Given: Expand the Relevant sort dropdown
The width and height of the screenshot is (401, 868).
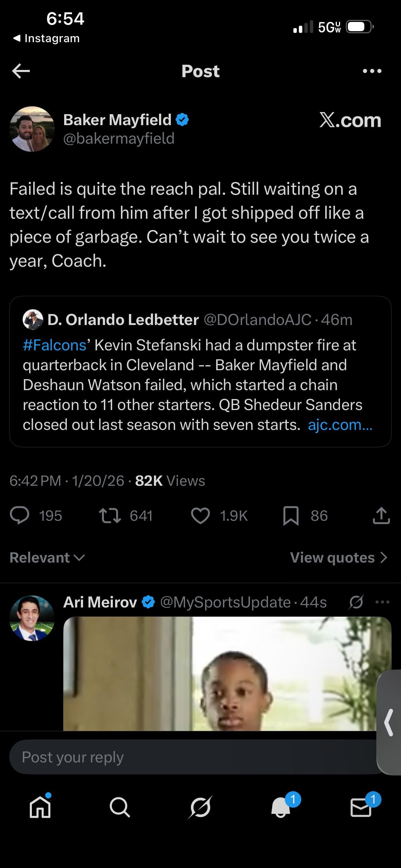Looking at the screenshot, I should tap(47, 558).
